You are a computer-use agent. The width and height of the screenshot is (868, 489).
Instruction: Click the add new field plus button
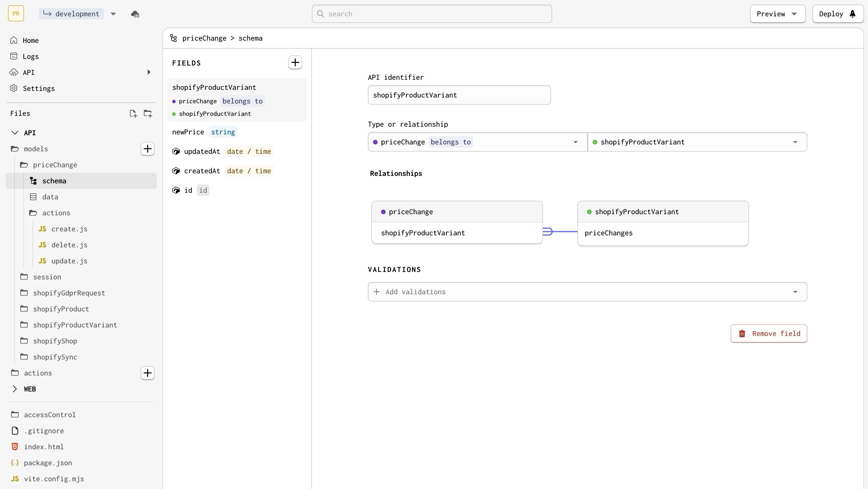click(295, 63)
